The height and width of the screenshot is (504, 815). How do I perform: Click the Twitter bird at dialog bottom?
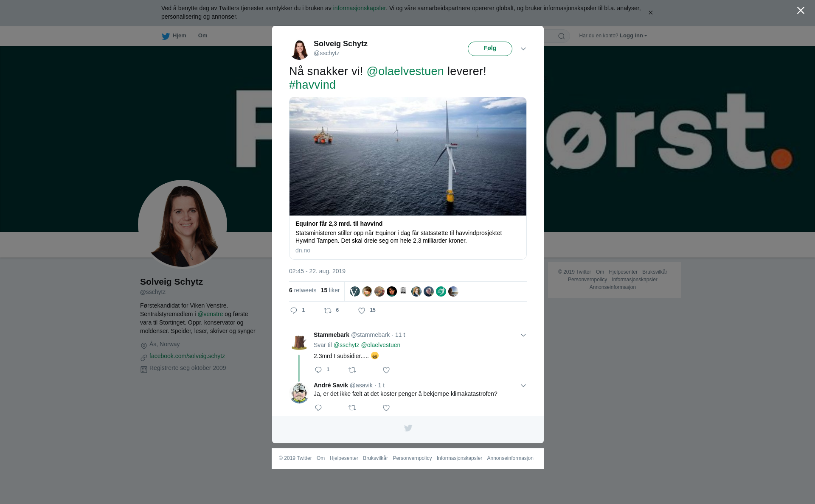[x=408, y=428]
